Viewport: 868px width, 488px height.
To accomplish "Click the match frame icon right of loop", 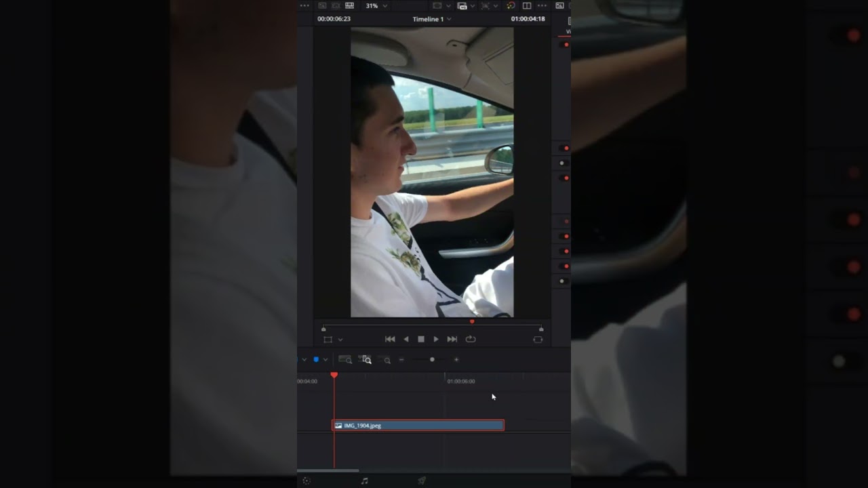I will (x=538, y=340).
